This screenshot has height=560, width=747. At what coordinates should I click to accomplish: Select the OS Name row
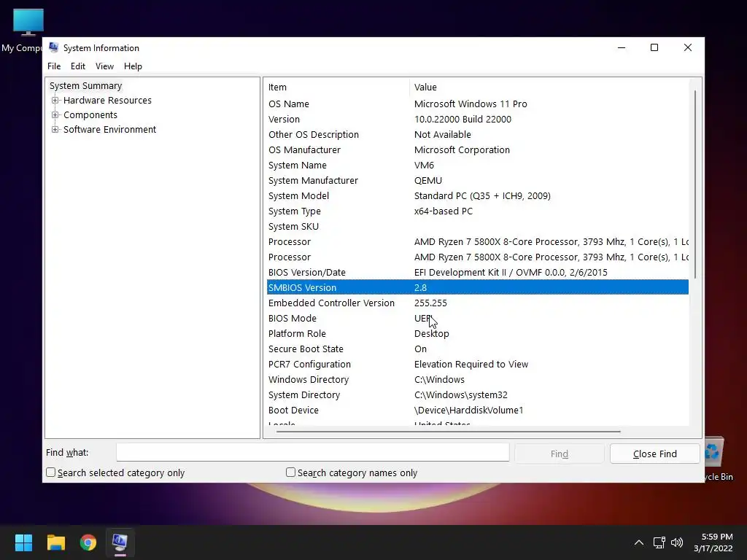[477, 104]
